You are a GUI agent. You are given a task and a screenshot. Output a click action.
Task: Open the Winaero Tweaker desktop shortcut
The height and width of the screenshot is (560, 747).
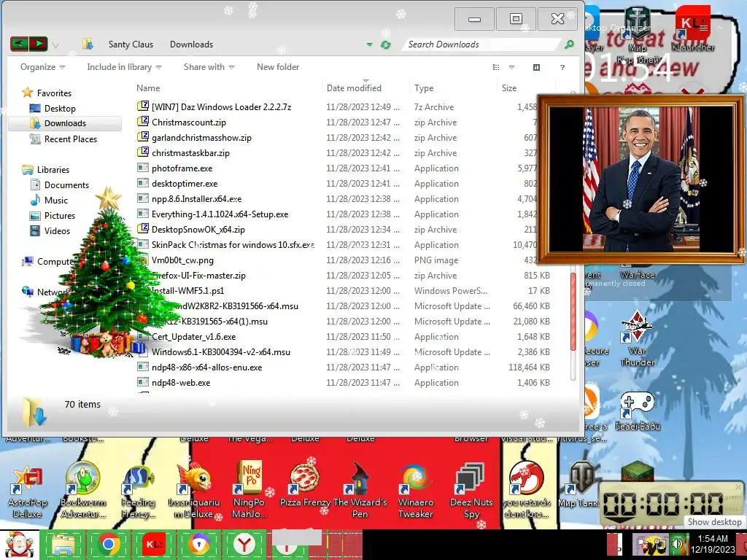pyautogui.click(x=415, y=491)
